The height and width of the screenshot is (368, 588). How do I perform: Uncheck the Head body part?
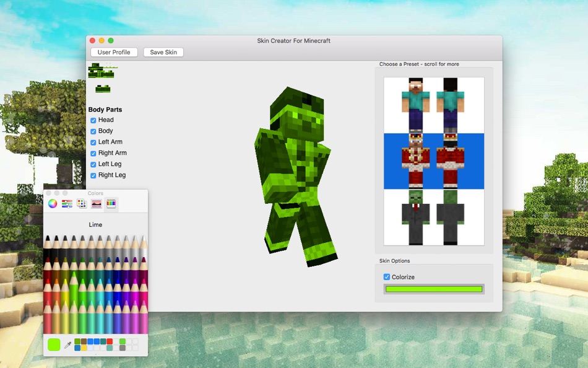(x=93, y=121)
